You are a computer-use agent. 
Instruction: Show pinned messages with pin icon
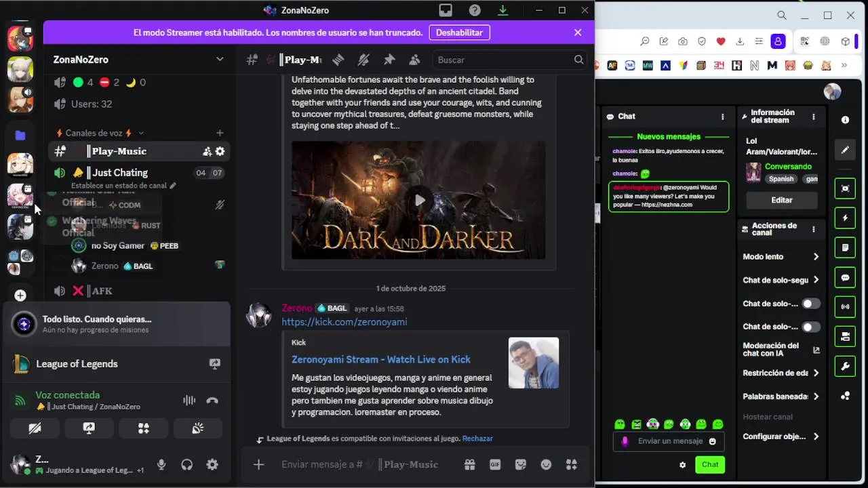coord(389,60)
